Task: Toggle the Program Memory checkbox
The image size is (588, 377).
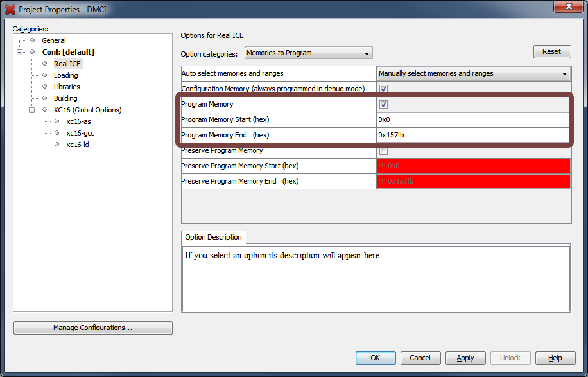Action: point(383,104)
